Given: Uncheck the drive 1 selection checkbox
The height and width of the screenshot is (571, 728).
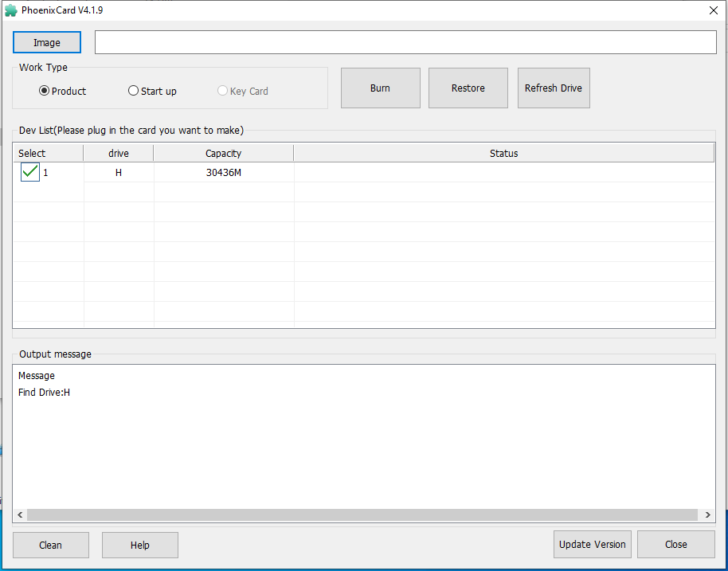Looking at the screenshot, I should [x=30, y=172].
